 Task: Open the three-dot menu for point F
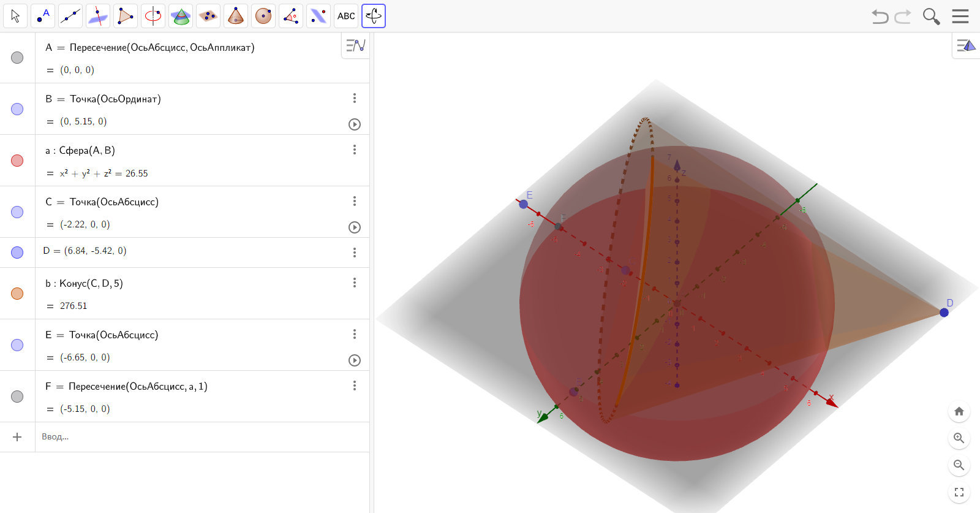click(355, 386)
